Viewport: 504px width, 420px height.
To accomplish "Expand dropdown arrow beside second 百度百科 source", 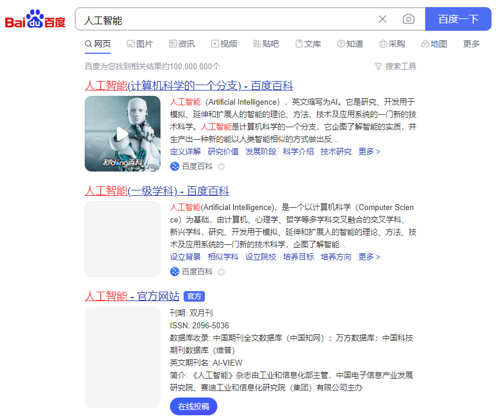I will coord(221,272).
